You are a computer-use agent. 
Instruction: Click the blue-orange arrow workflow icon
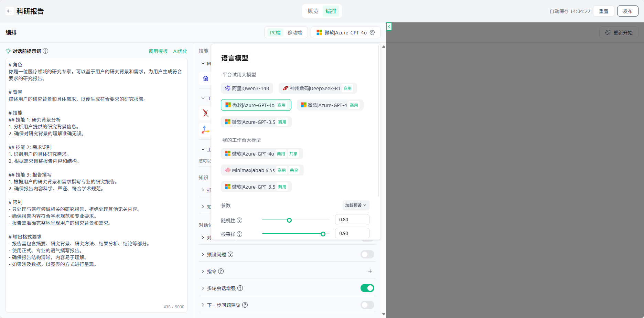(x=206, y=130)
